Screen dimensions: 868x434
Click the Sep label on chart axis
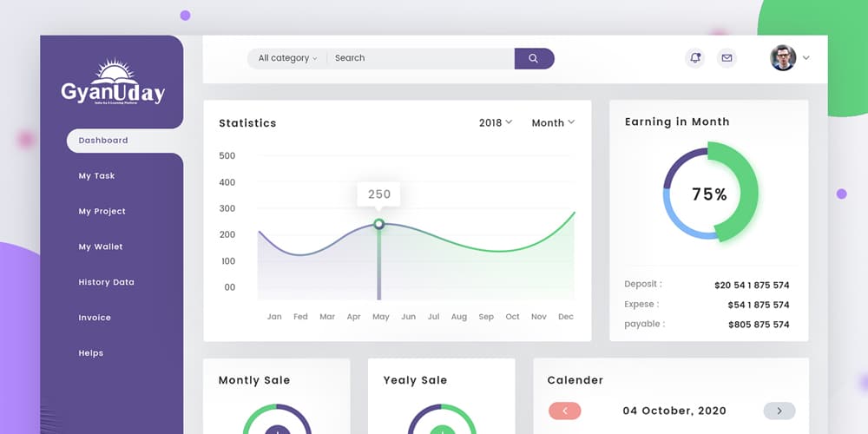pyautogui.click(x=486, y=317)
